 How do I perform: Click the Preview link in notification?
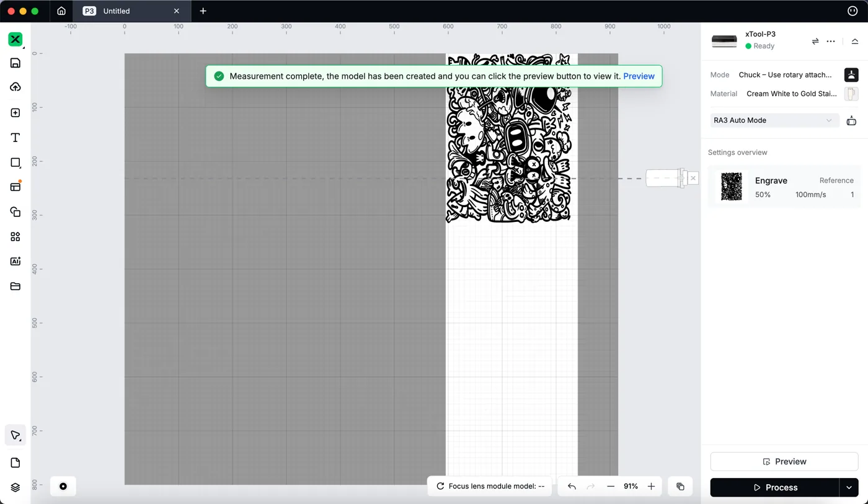(x=639, y=76)
